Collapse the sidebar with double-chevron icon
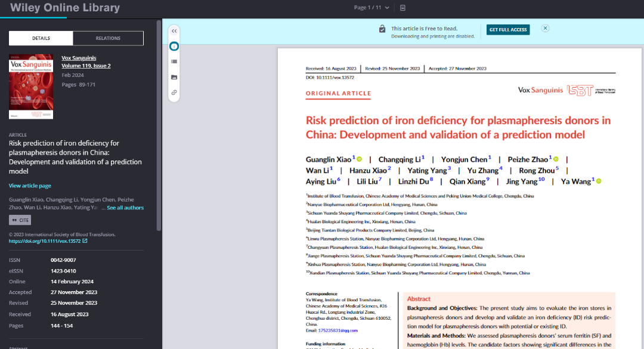The width and height of the screenshot is (644, 349). (174, 31)
